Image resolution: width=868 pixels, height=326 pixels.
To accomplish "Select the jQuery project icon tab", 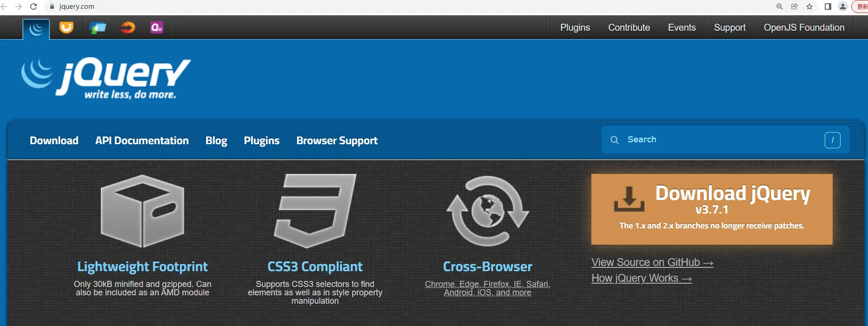I will tap(36, 29).
